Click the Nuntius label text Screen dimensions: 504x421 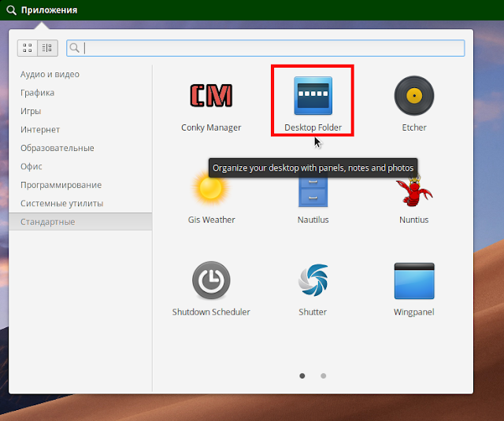(414, 220)
